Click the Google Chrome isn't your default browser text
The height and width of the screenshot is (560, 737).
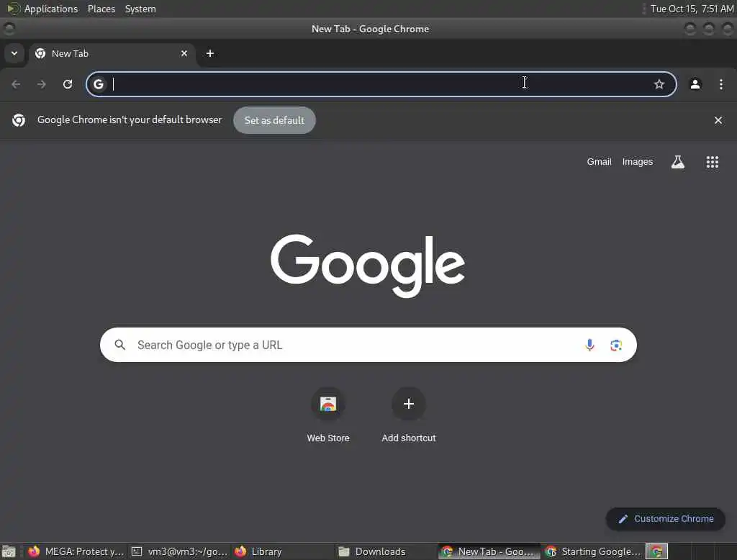[130, 120]
